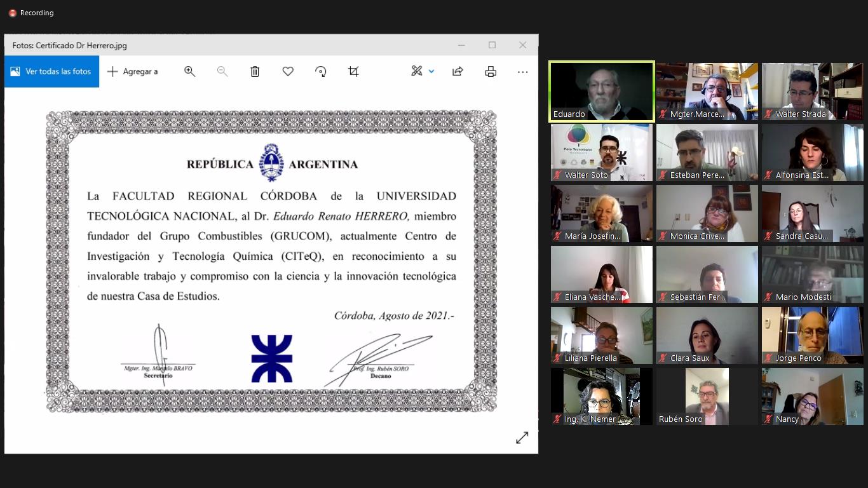Select Sebastián Fer... video tile
The image size is (868, 488).
click(x=707, y=274)
